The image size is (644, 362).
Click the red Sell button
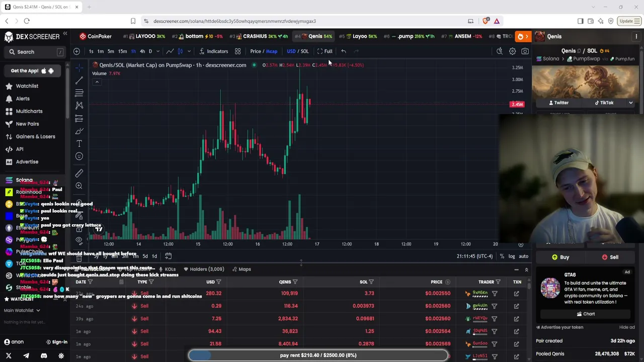point(610,257)
